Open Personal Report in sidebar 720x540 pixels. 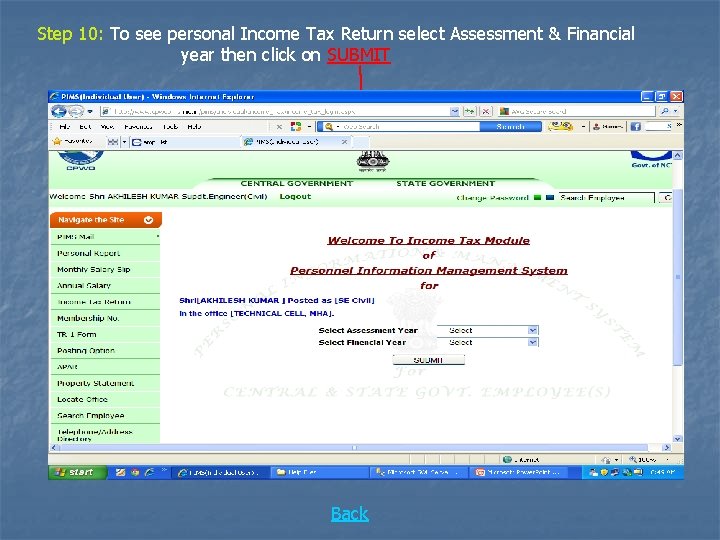105,253
